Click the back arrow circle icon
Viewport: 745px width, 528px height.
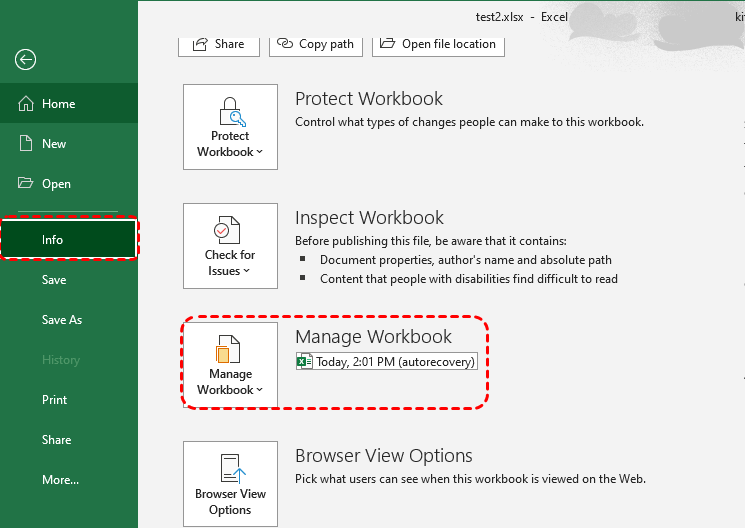click(x=26, y=60)
